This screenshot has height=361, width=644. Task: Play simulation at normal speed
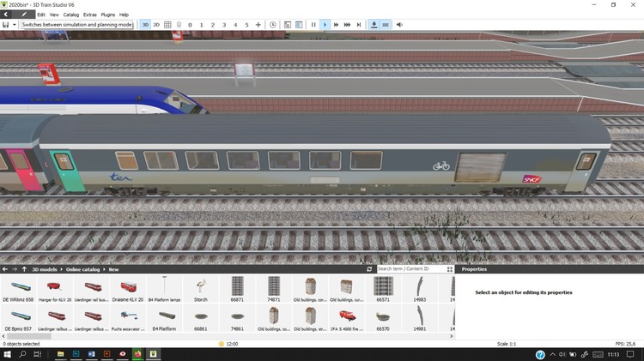coord(325,25)
